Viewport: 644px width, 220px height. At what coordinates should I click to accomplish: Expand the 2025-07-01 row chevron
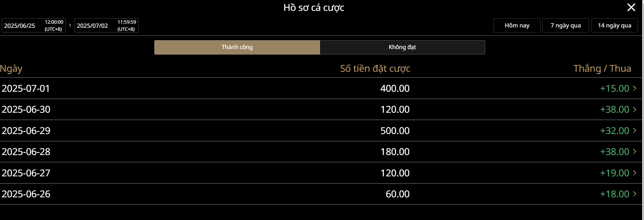[635, 88]
